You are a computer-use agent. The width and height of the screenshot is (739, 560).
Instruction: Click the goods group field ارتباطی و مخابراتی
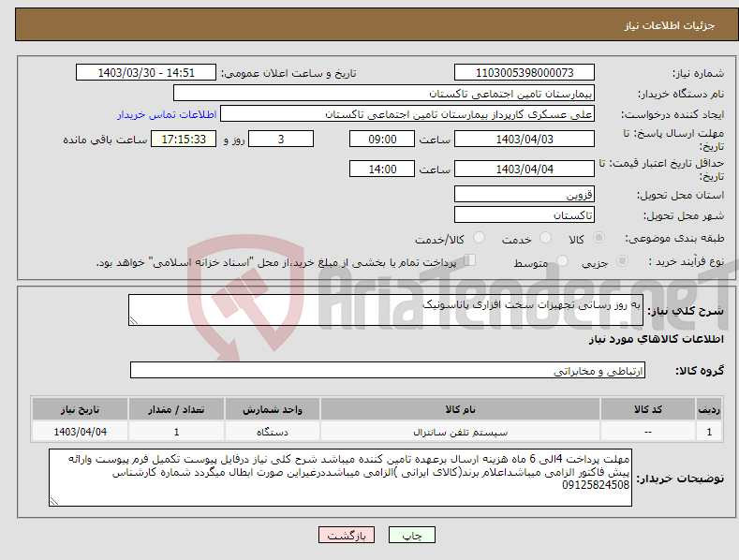coord(388,370)
